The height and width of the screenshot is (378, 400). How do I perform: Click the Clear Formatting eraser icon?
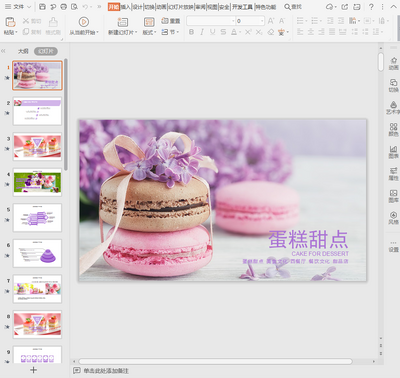pyautogui.click(x=270, y=32)
